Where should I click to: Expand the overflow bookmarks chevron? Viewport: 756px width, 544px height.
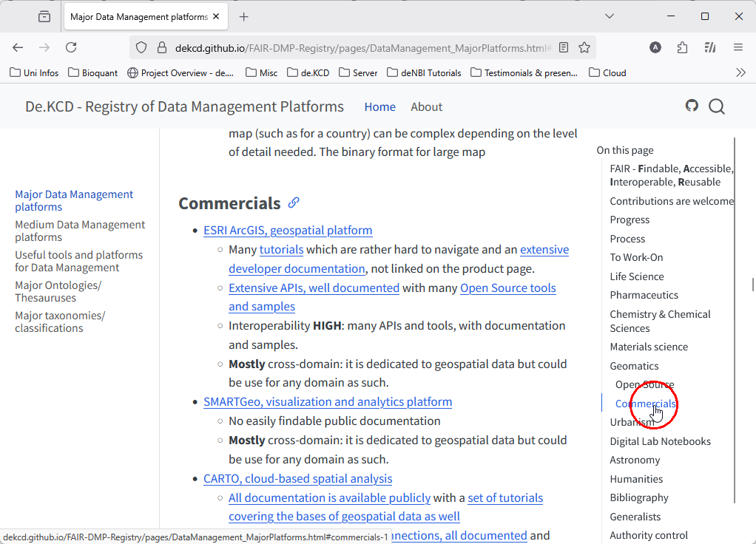(741, 72)
